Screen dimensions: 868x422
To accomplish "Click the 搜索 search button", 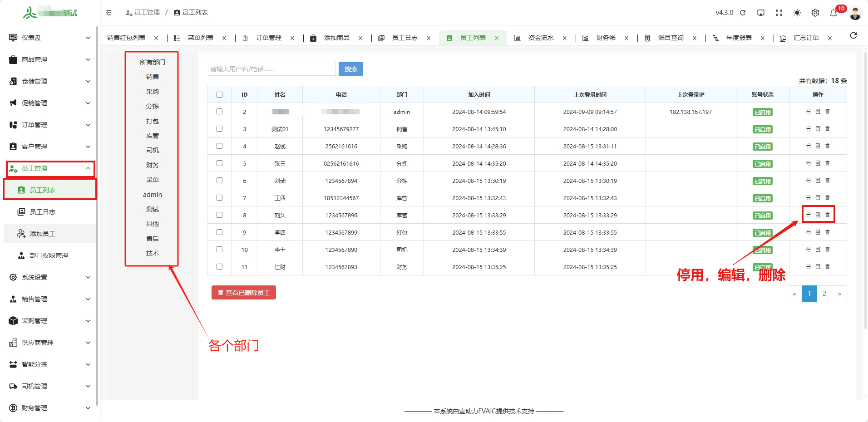I will [x=350, y=69].
